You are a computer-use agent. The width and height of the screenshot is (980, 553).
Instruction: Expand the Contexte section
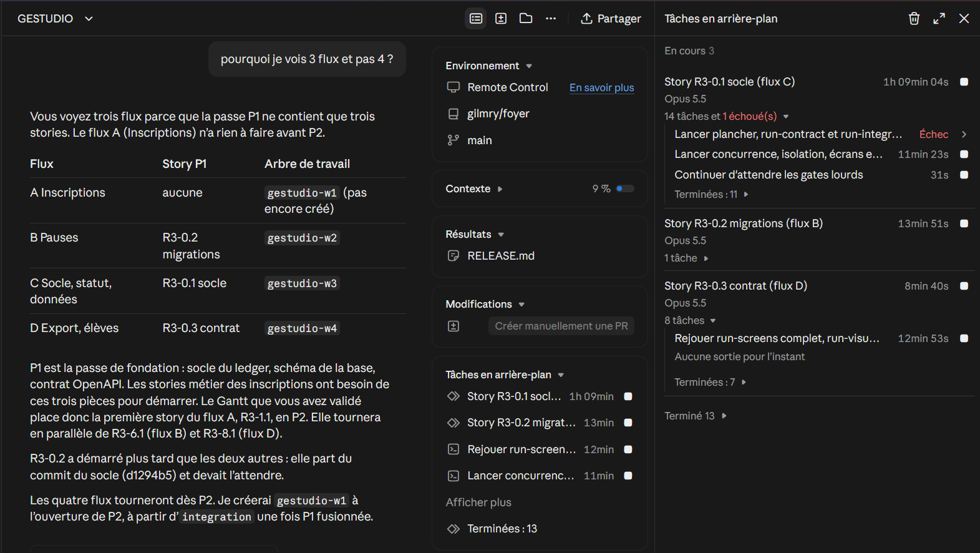click(500, 189)
